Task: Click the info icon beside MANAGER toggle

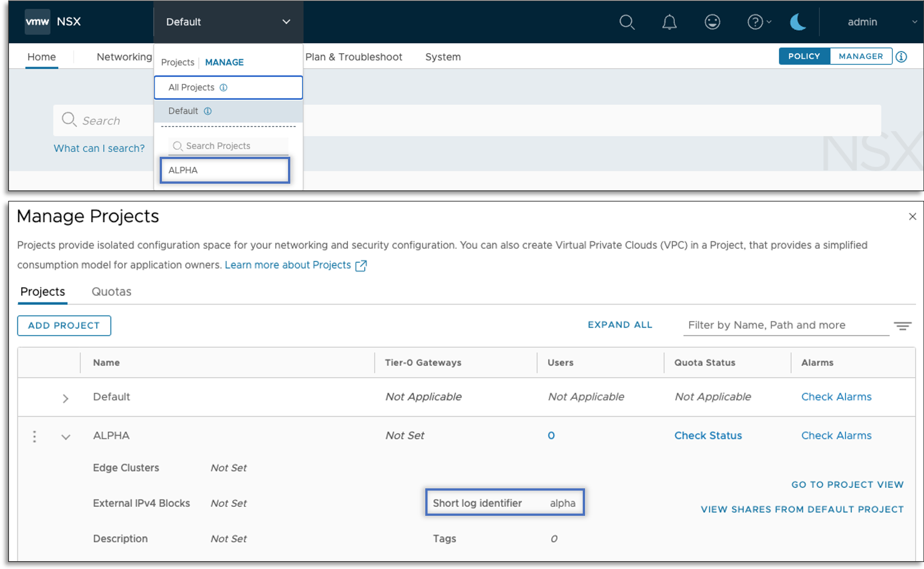Action: [901, 57]
